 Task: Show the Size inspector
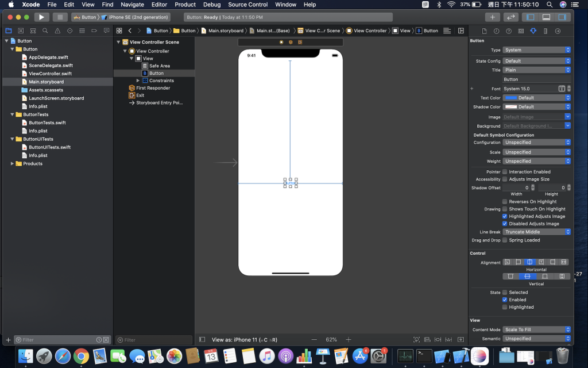(x=546, y=31)
